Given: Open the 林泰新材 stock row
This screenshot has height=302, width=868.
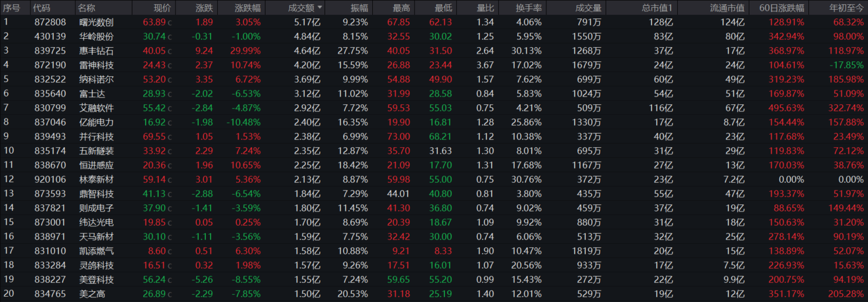Looking at the screenshot, I should point(434,179).
